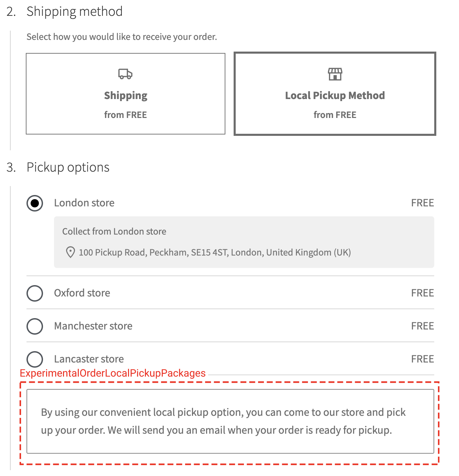
Task: Click the Pickup options section heading
Action: (68, 167)
